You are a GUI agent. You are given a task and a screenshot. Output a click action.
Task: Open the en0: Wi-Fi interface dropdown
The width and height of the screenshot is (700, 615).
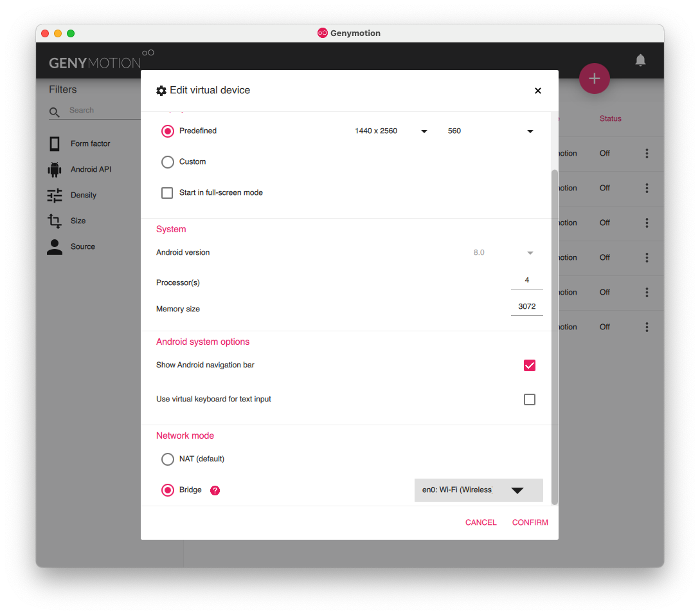click(x=479, y=490)
